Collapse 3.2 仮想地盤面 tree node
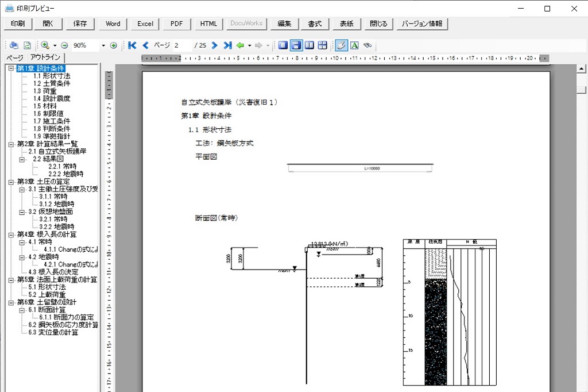The height and width of the screenshot is (392, 588). [22, 212]
